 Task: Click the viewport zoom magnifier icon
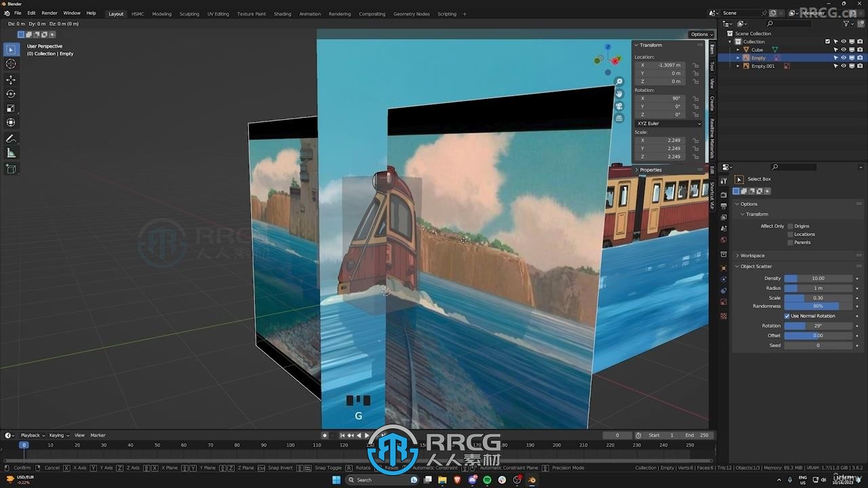(619, 82)
